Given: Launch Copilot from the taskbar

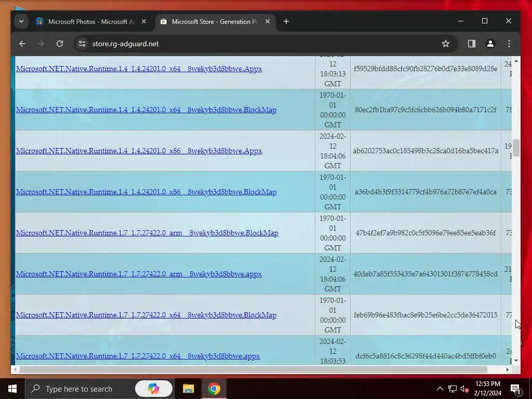Looking at the screenshot, I should pos(154,389).
